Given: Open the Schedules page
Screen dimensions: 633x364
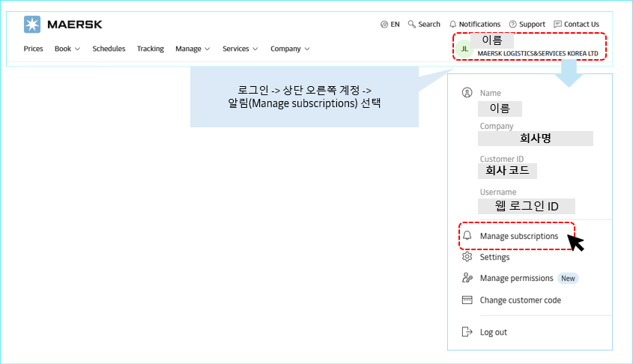Looking at the screenshot, I should (x=109, y=49).
